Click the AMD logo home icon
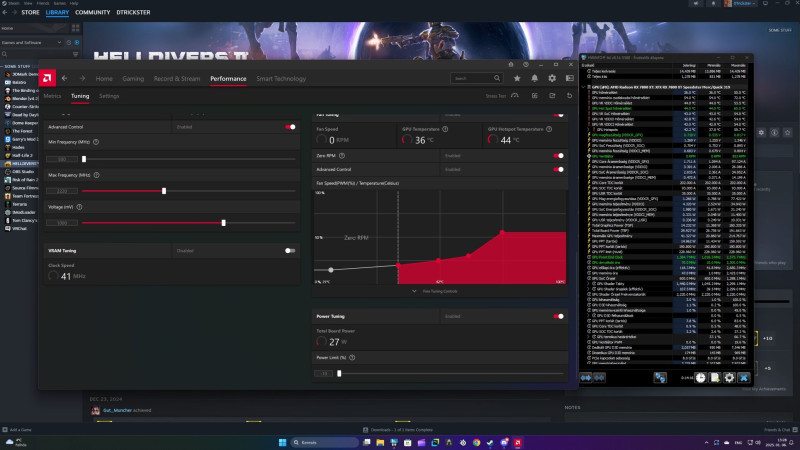 click(x=47, y=78)
